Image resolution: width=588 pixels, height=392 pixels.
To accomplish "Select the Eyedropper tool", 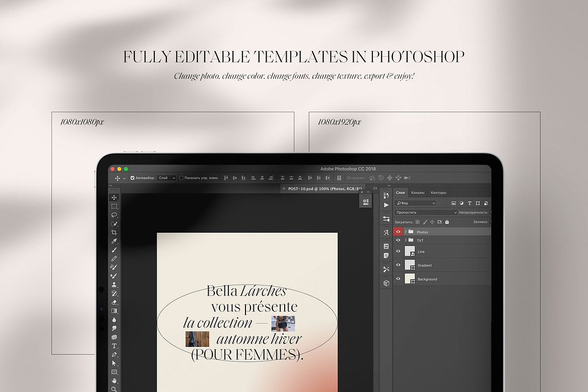I will tap(114, 241).
